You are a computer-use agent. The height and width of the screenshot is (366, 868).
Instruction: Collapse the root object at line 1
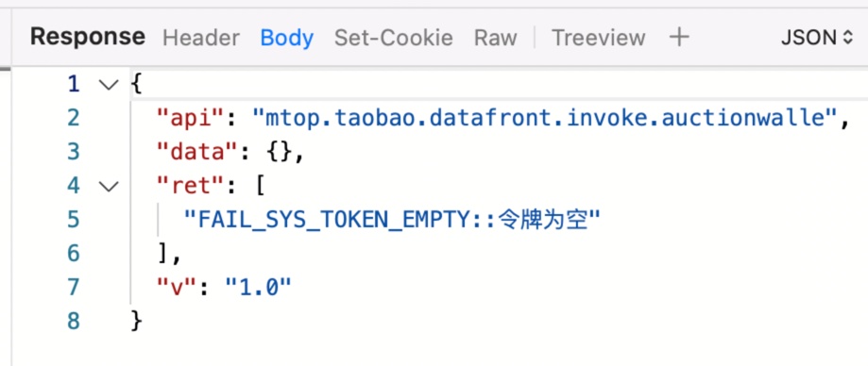pyautogui.click(x=109, y=85)
